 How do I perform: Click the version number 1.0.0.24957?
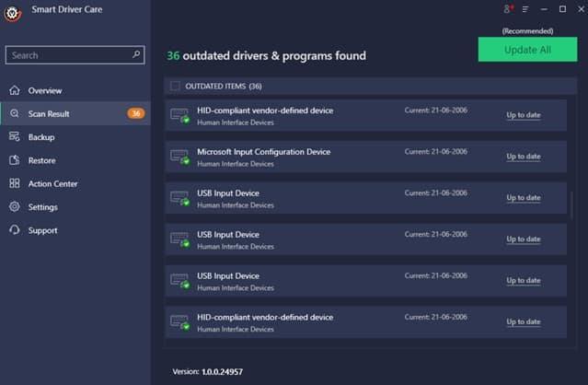(222, 372)
